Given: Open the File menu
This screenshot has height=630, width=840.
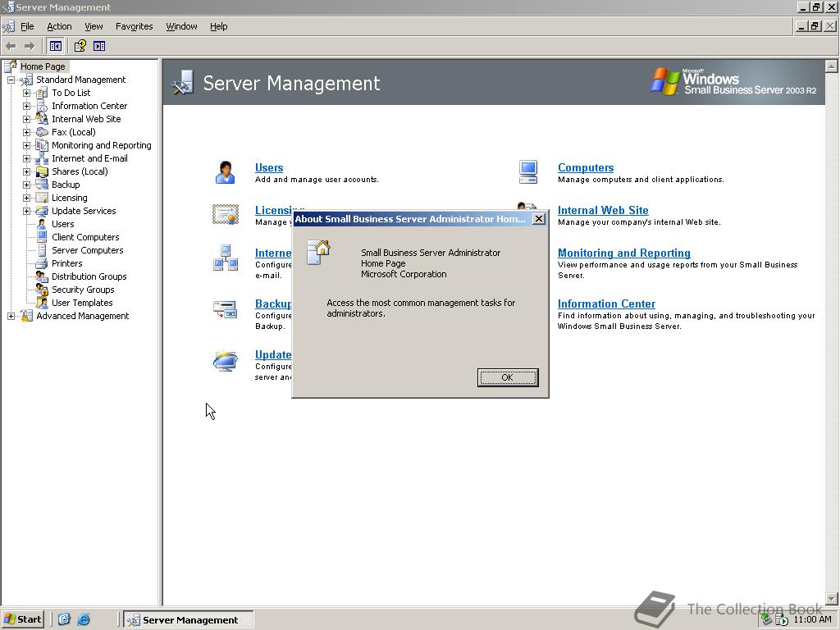Looking at the screenshot, I should tap(27, 26).
